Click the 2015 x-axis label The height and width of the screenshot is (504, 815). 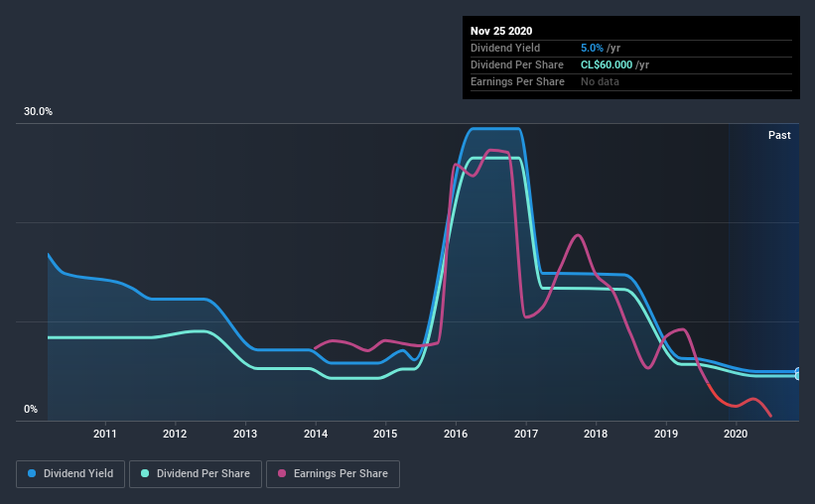tap(385, 434)
